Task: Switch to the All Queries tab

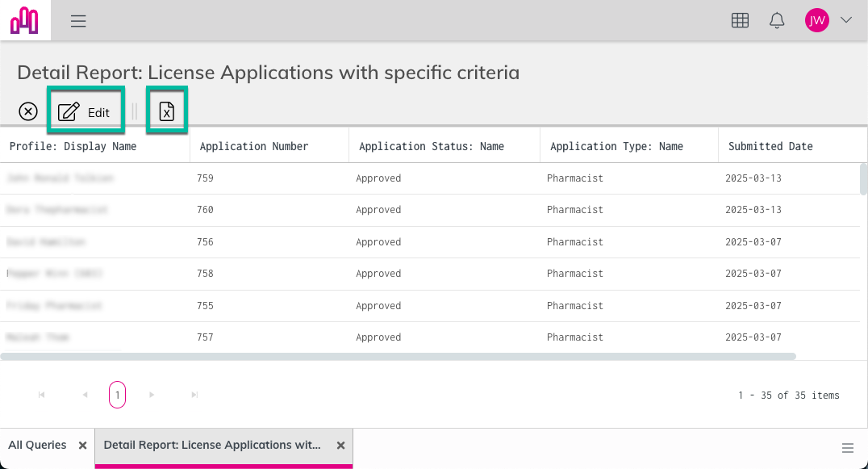Action: point(37,446)
